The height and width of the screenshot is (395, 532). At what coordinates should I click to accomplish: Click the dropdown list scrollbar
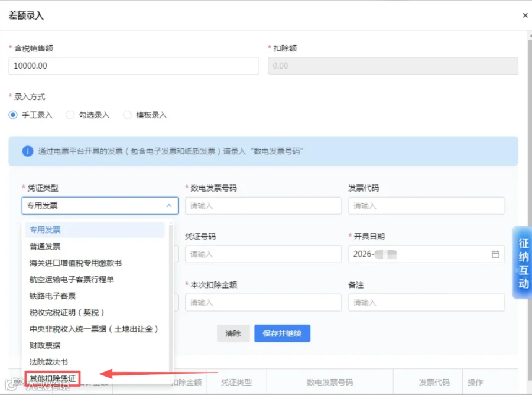[x=171, y=299]
